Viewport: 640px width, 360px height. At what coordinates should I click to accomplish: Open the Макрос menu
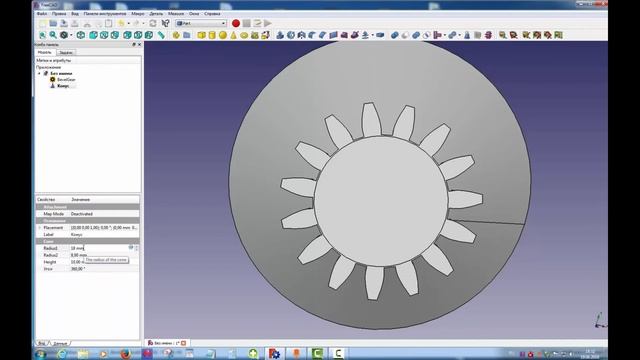(138, 13)
